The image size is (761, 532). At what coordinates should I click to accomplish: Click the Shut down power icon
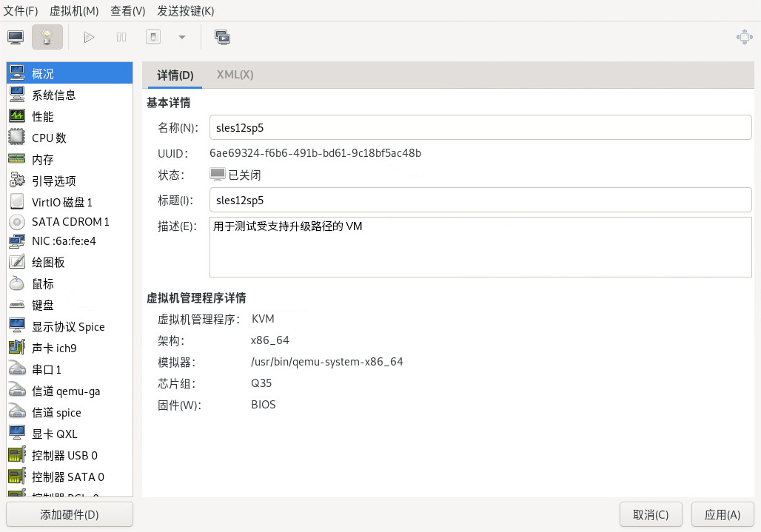coord(153,37)
